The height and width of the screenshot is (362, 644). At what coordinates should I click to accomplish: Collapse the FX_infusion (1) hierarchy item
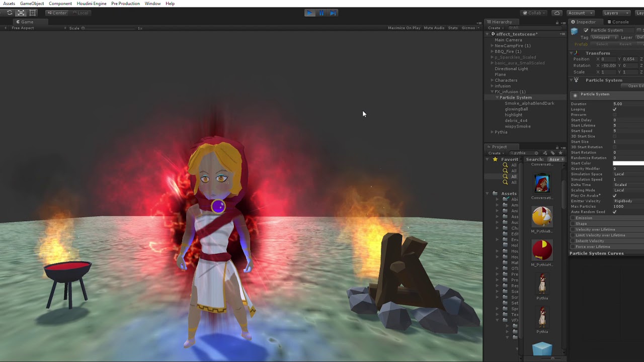click(x=492, y=92)
